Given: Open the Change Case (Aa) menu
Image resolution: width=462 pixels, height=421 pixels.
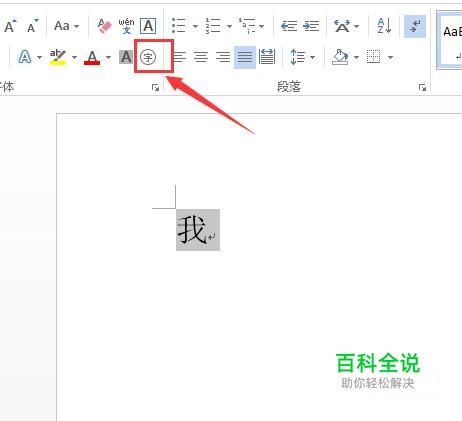Looking at the screenshot, I should point(66,26).
